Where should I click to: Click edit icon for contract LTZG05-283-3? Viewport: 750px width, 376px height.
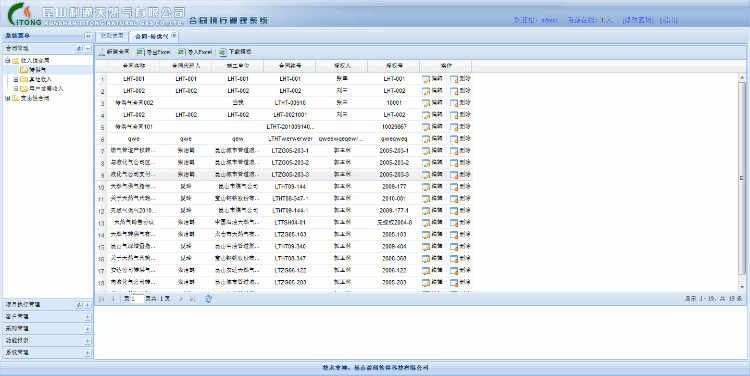[x=426, y=175]
